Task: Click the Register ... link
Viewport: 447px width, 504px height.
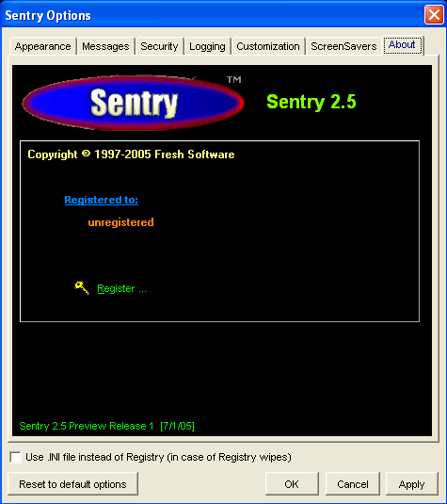Action: pyautogui.click(x=121, y=288)
